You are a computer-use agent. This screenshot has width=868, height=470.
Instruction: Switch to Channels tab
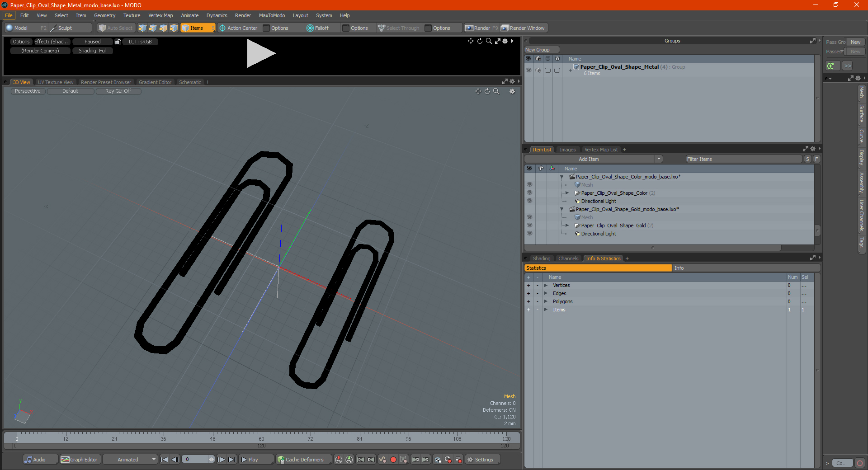click(x=568, y=258)
